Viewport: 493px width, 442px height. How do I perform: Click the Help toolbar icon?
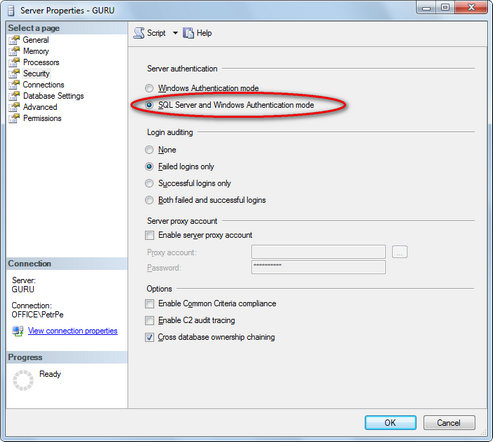188,33
